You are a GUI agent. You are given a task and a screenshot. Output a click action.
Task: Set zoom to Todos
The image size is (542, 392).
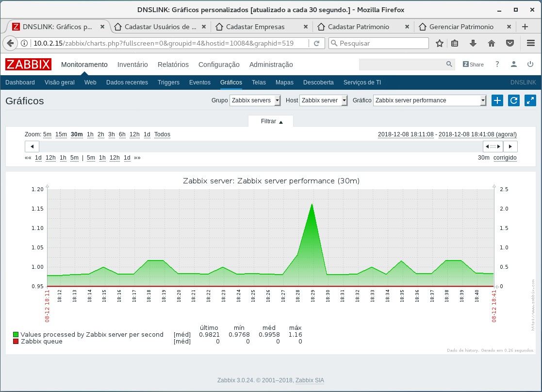point(162,134)
